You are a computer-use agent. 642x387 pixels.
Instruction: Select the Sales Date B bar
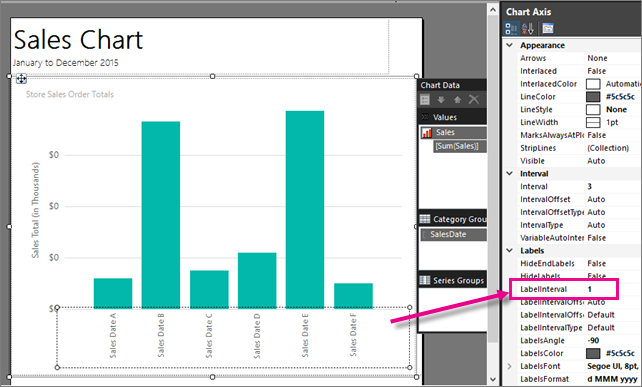point(161,215)
